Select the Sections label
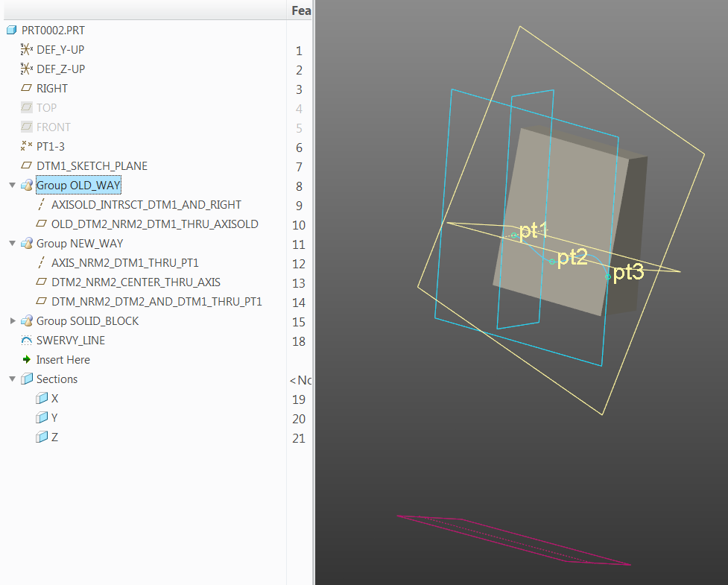 click(x=57, y=379)
